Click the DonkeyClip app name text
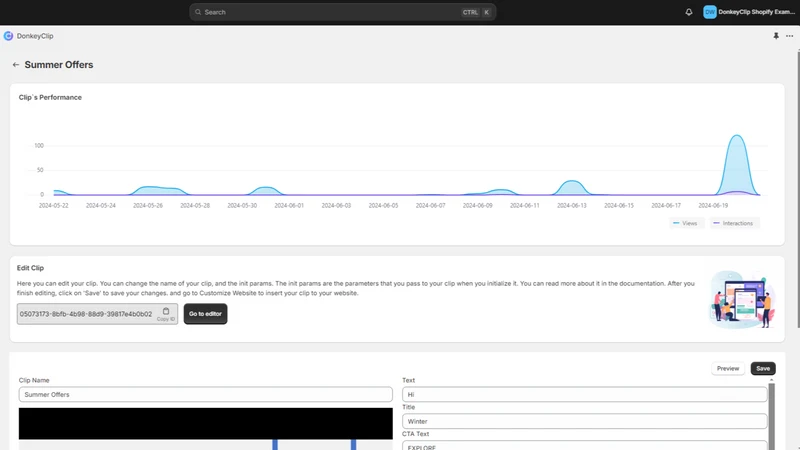Image resolution: width=800 pixels, height=450 pixels. point(35,36)
